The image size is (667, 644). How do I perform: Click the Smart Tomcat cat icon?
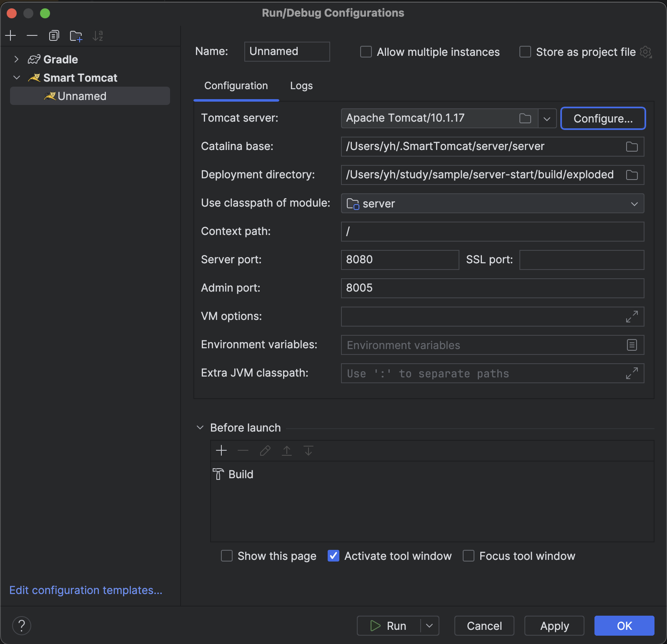pyautogui.click(x=34, y=78)
